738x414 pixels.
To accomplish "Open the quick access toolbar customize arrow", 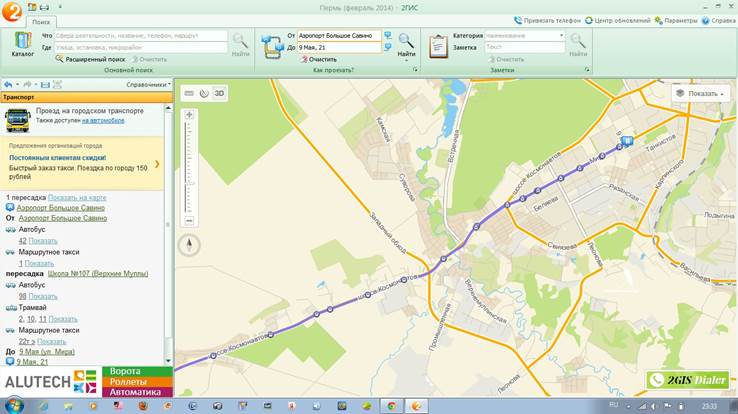I will coord(60,7).
